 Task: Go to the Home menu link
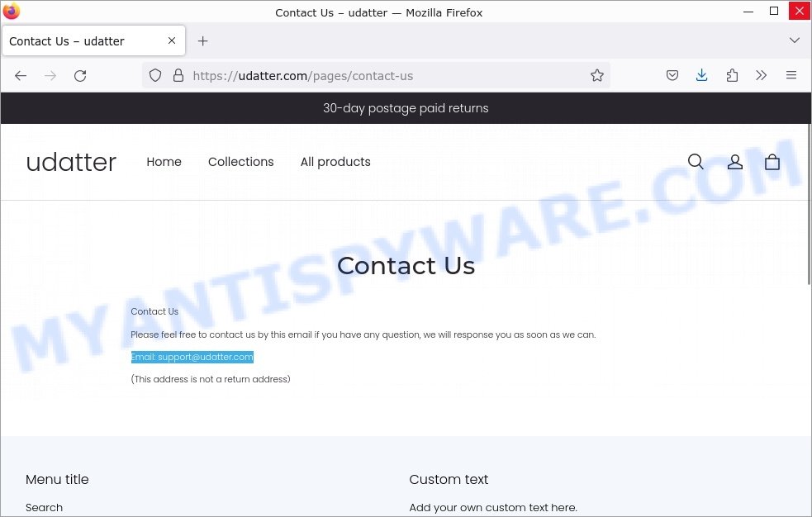click(164, 162)
